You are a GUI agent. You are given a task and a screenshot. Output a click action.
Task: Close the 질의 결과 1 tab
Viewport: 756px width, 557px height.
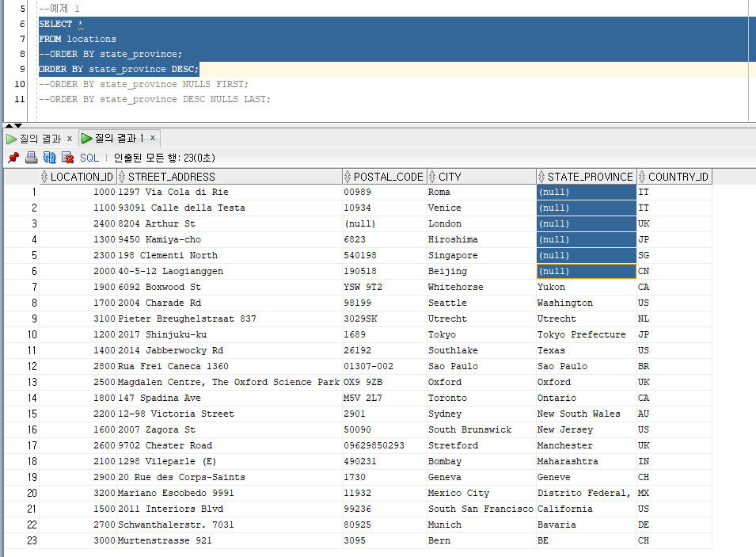point(152,138)
